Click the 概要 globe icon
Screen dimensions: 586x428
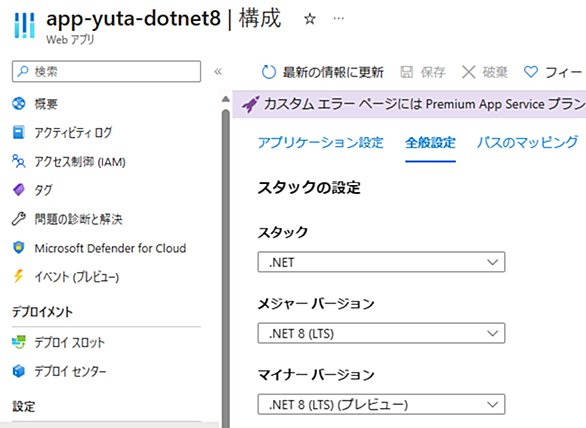[x=19, y=104]
